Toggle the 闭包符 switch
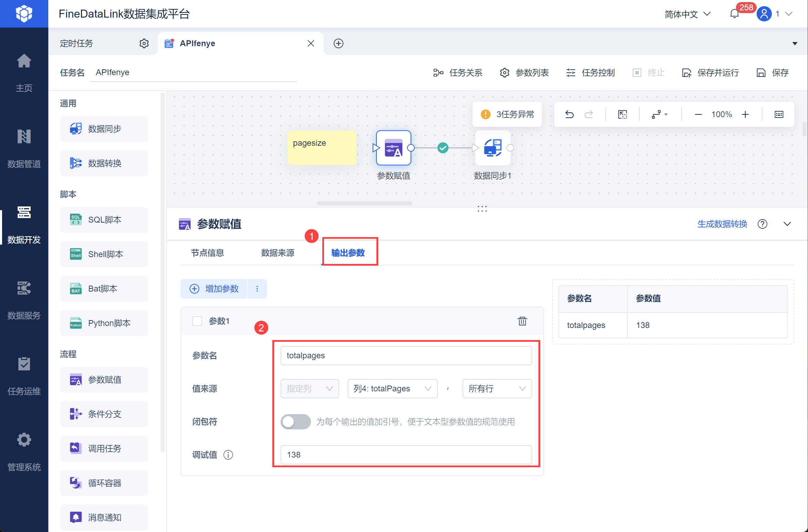808x532 pixels. (x=295, y=422)
